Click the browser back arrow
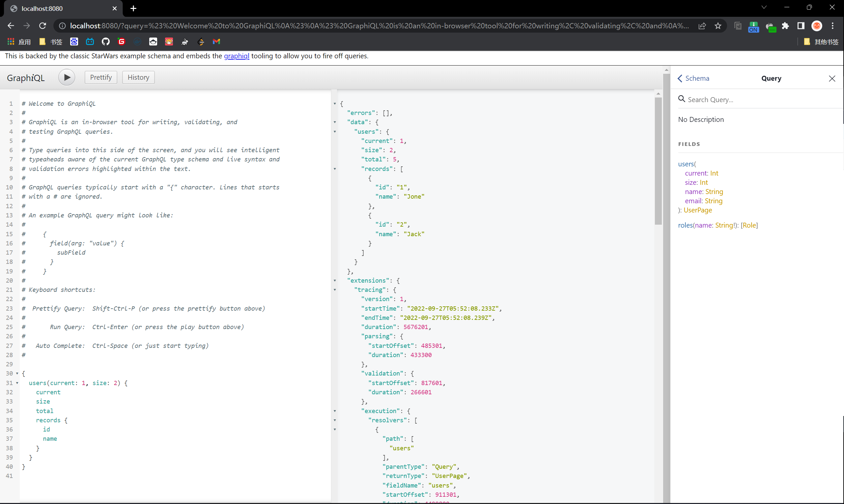The width and height of the screenshot is (844, 504). [11, 26]
